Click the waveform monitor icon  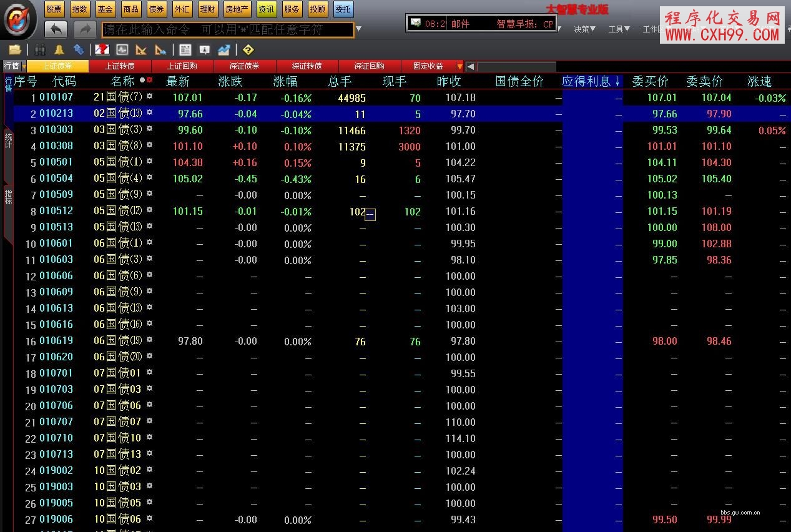pyautogui.click(x=122, y=50)
